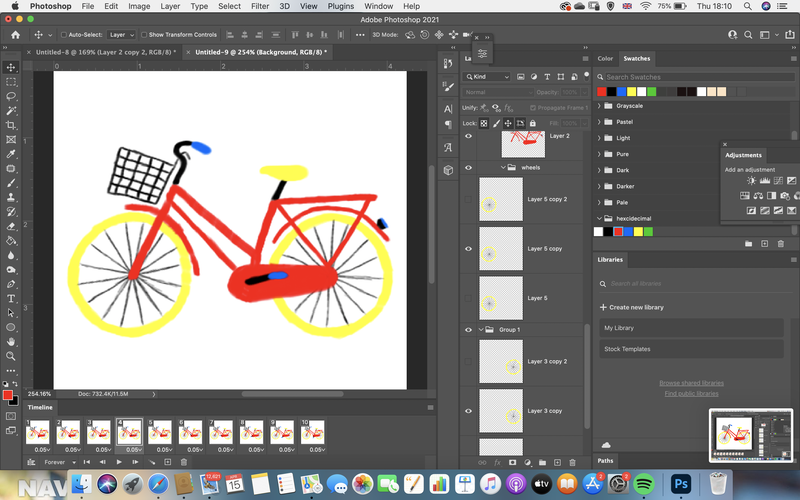Open the Browse shared libraries link

(691, 383)
